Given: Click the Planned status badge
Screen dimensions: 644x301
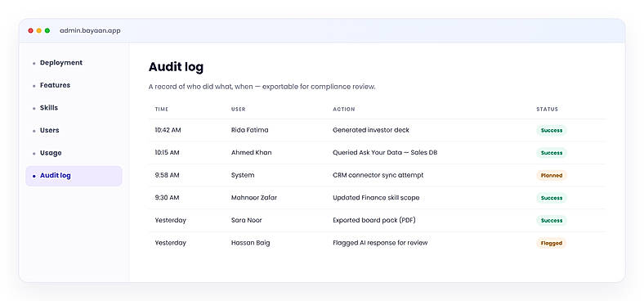Looking at the screenshot, I should (551, 176).
